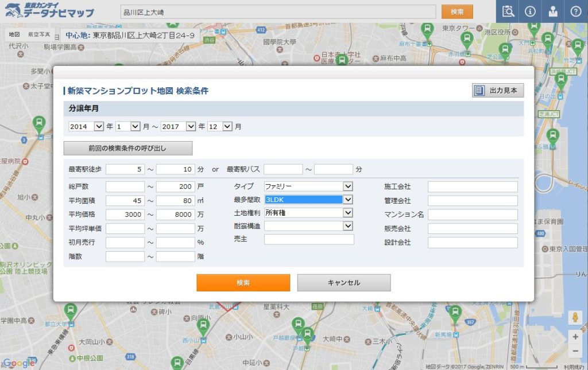Switch to 航空写真 aerial photo view

(x=39, y=34)
